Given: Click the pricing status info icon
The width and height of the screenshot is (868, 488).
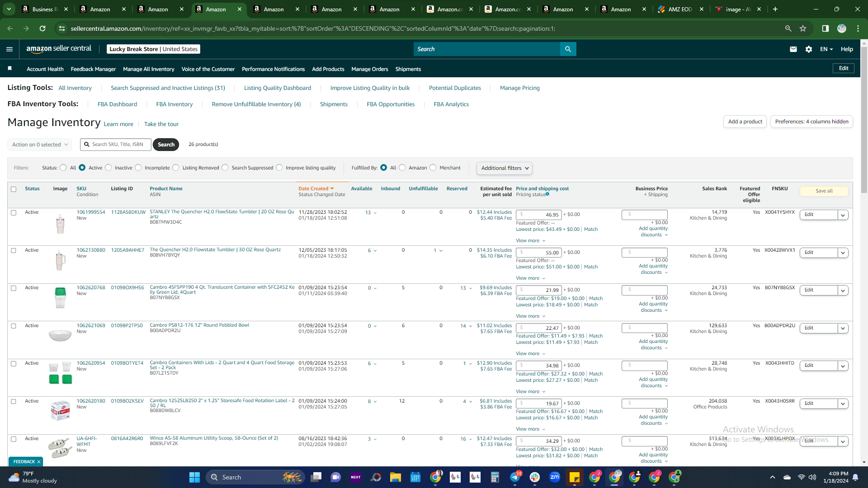Looking at the screenshot, I should [x=547, y=194].
